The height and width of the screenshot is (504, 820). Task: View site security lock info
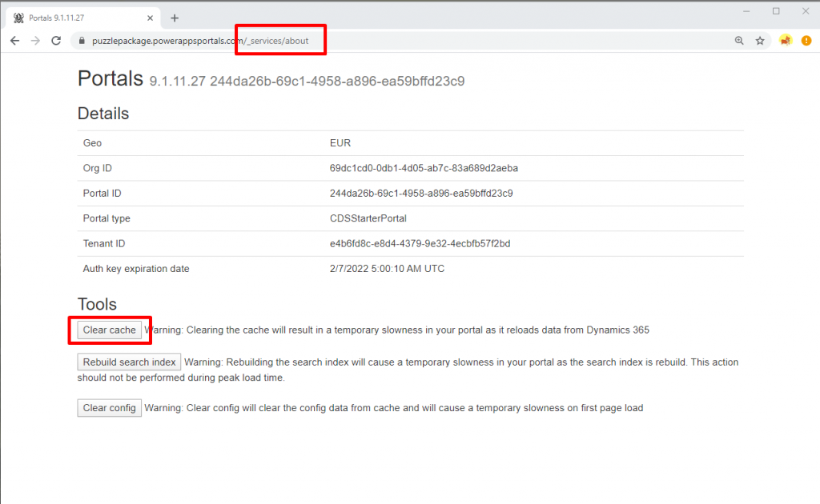(x=81, y=41)
